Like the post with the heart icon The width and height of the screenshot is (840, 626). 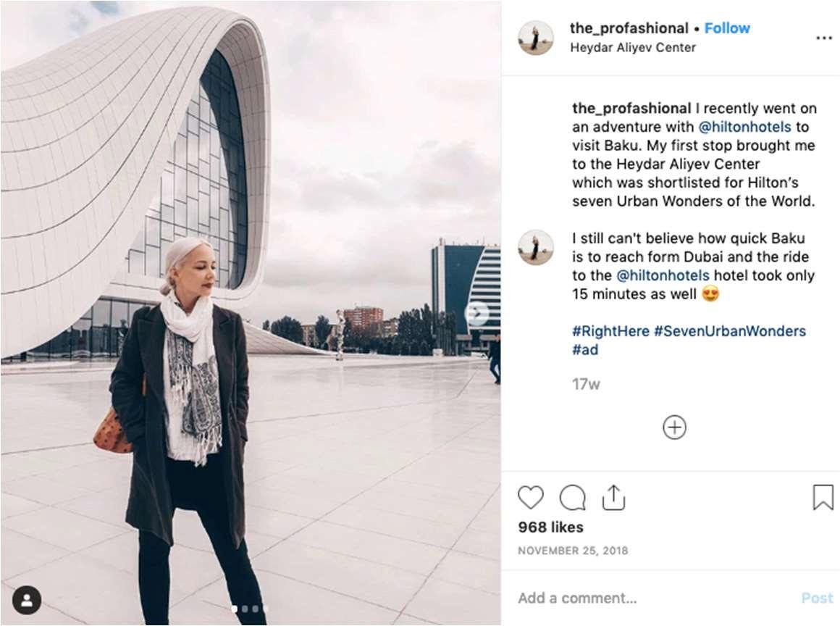[530, 497]
